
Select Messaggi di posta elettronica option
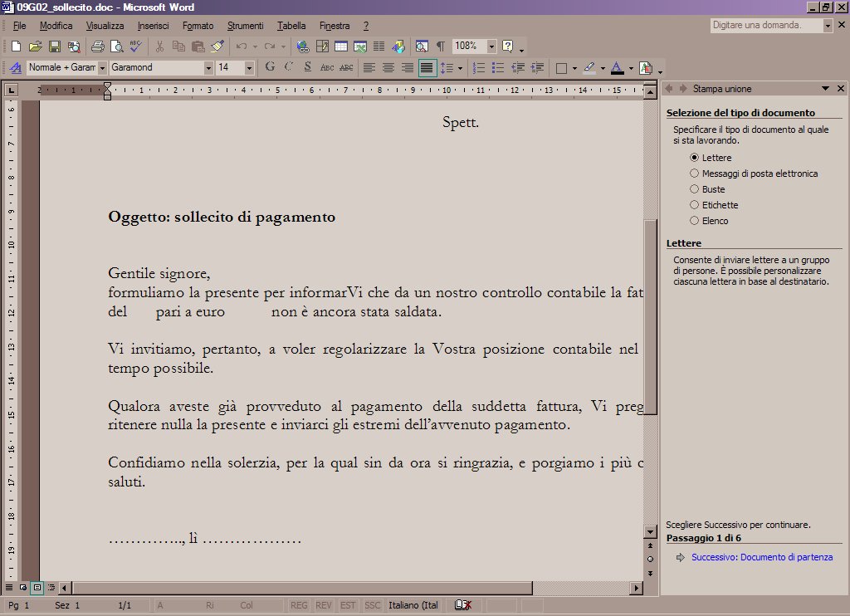[x=695, y=174]
